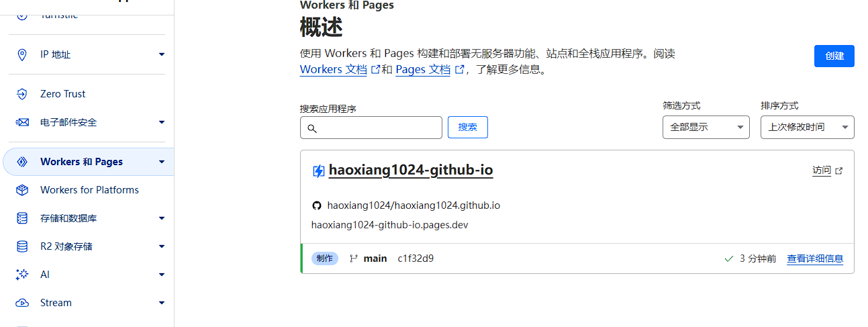Click the AI sparkle icon
The height and width of the screenshot is (327, 868).
pyautogui.click(x=22, y=275)
